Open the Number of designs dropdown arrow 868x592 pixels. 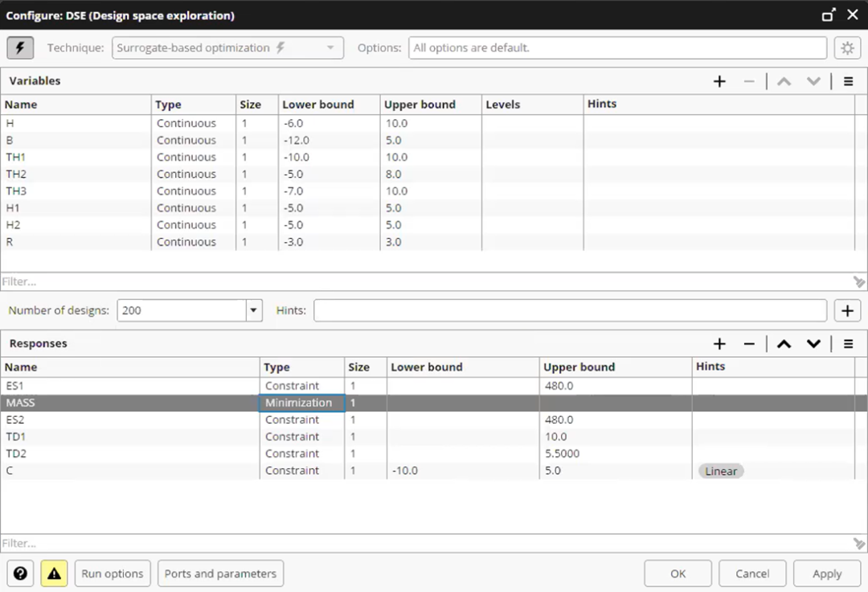click(253, 310)
